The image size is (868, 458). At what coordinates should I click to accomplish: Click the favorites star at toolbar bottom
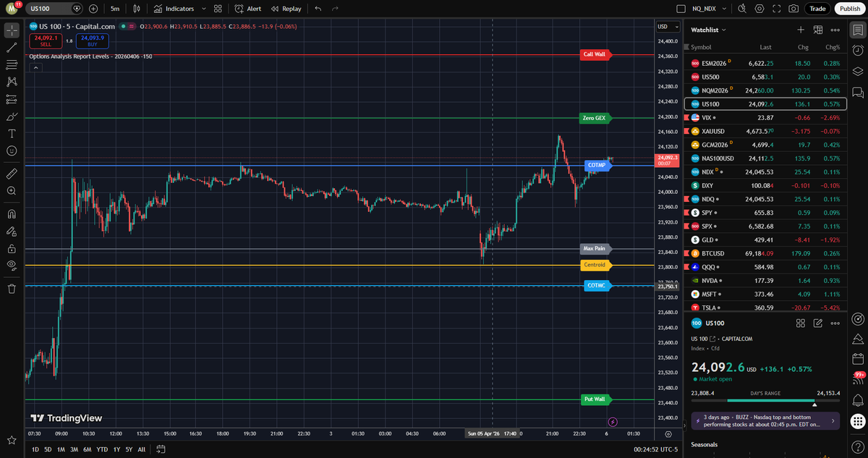point(12,440)
